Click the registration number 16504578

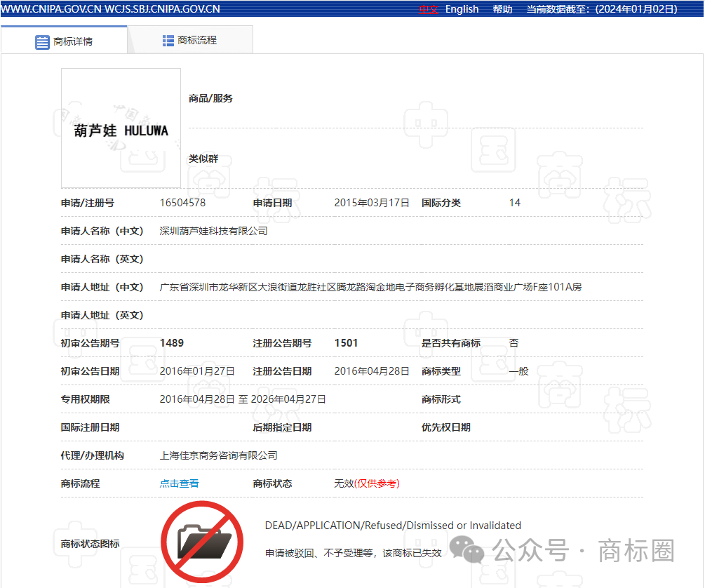[x=182, y=203]
